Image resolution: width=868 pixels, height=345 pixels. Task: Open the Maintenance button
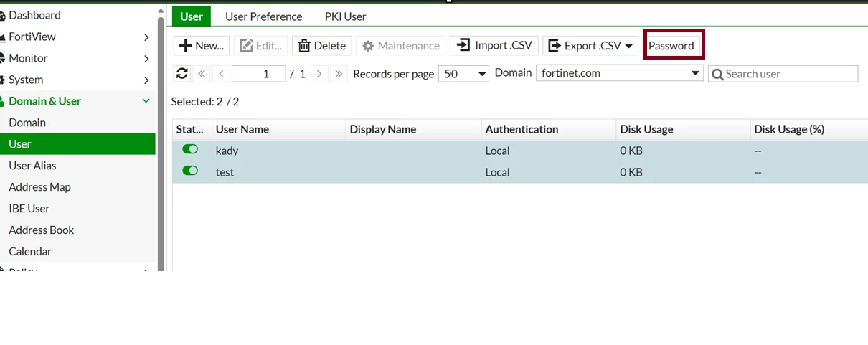point(401,45)
